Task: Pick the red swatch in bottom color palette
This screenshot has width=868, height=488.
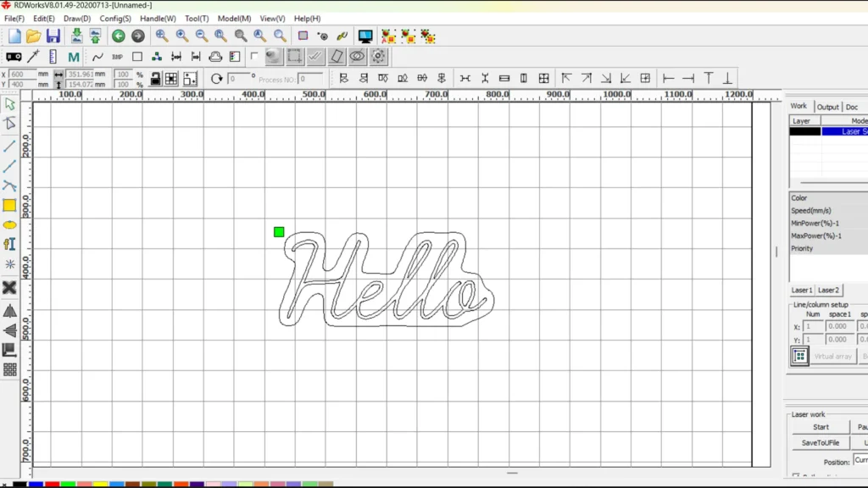Action: click(52, 484)
